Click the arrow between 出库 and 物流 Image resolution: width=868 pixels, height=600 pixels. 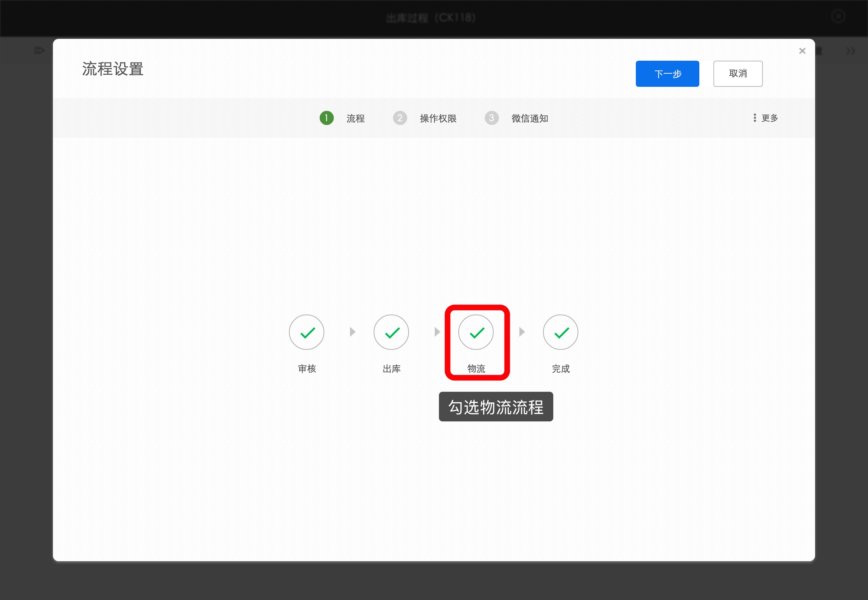(x=437, y=331)
